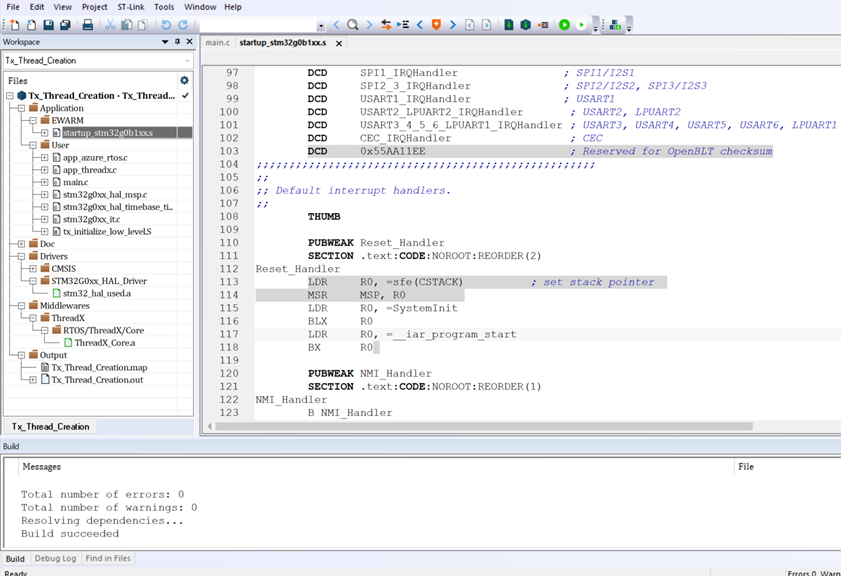The image size is (842, 576).
Task: Click the editor horizontal scrollbar
Action: click(x=484, y=426)
